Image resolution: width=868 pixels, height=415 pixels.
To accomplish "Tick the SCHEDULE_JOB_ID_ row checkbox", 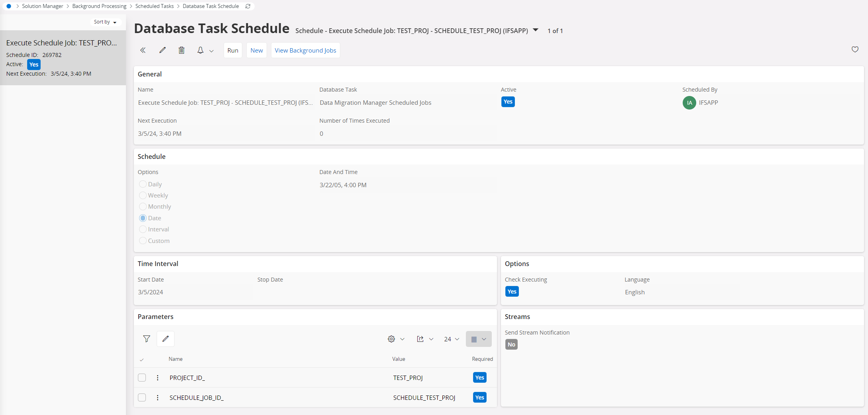I will [142, 397].
